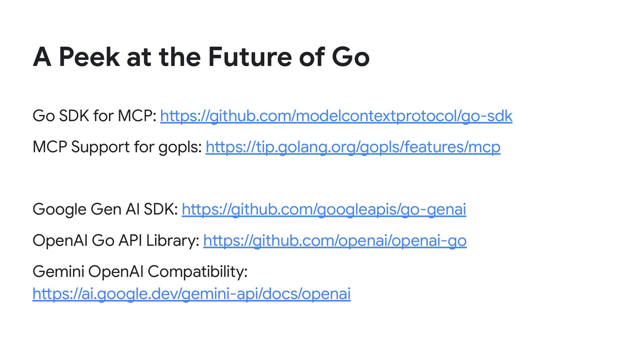
Task: Open the ai.google.dev Gemini OpenAI docs link
Action: tap(192, 294)
